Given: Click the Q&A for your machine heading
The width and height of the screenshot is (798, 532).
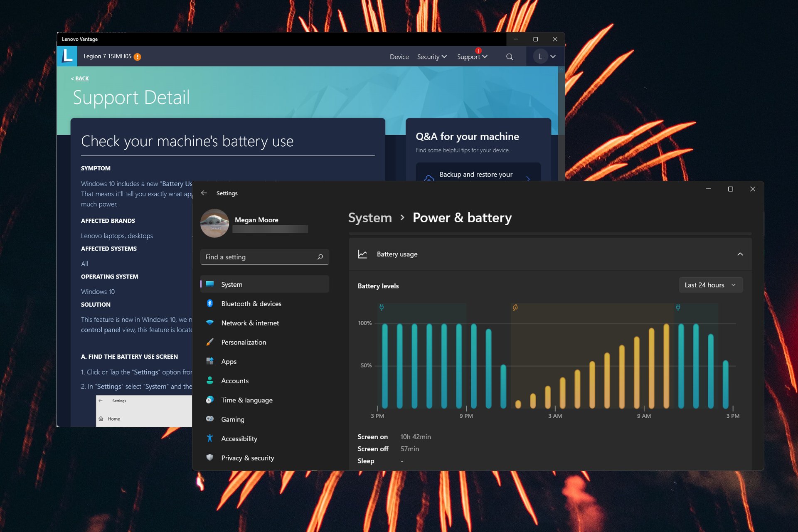Looking at the screenshot, I should 468,136.
